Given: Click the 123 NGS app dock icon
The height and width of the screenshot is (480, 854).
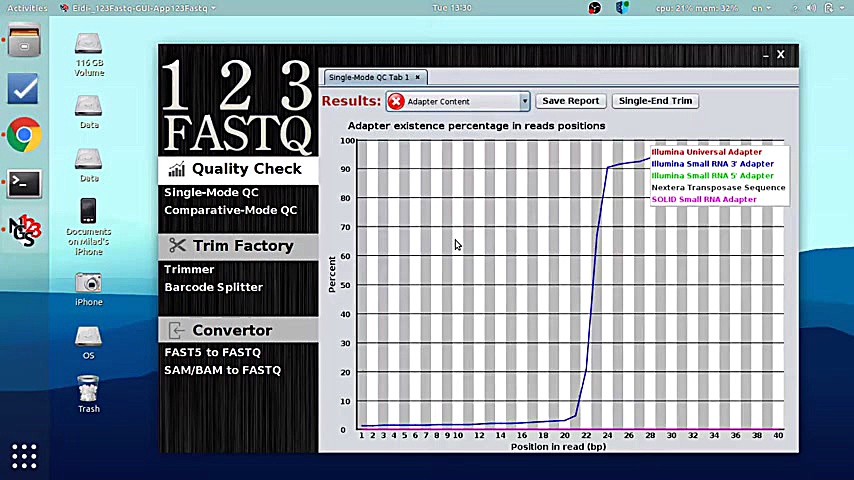Looking at the screenshot, I should (x=23, y=230).
